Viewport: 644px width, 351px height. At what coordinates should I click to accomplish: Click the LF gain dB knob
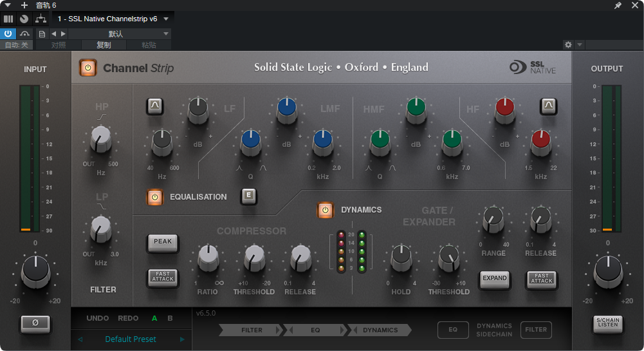click(198, 110)
